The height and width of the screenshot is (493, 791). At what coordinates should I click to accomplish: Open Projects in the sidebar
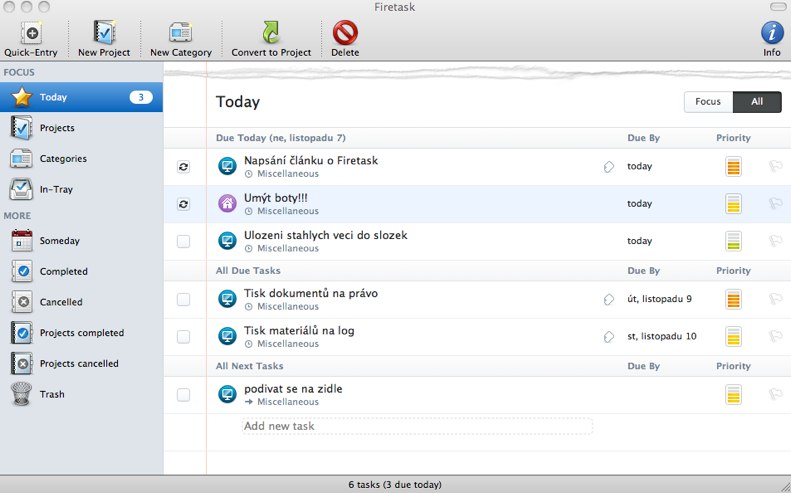point(57,128)
